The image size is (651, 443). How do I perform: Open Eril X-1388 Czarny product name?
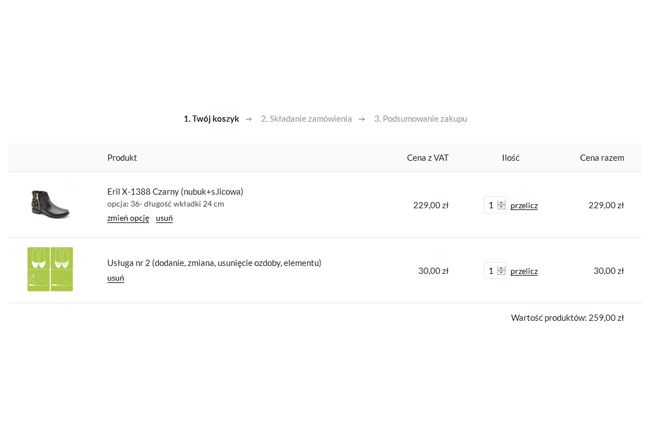[x=175, y=191]
